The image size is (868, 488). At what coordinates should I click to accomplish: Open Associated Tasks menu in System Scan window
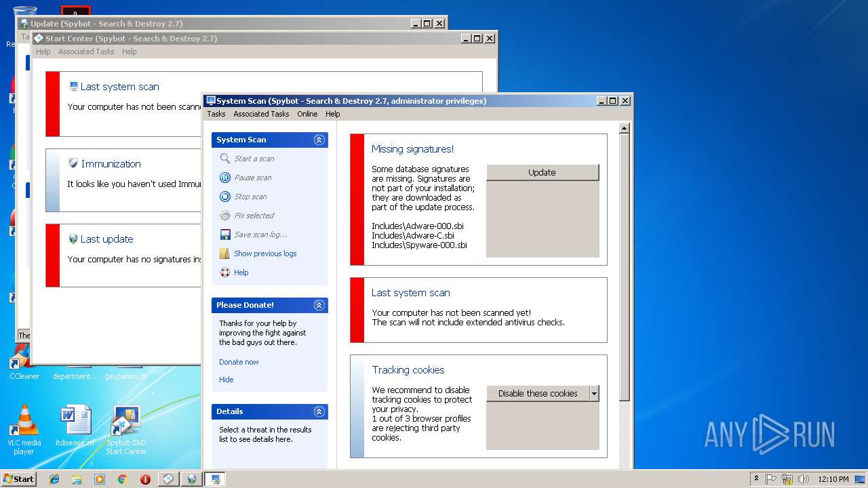(261, 114)
